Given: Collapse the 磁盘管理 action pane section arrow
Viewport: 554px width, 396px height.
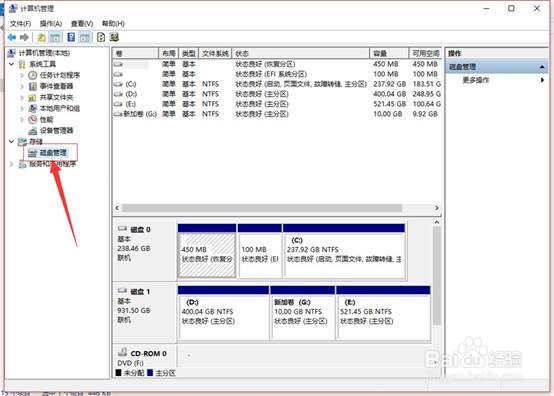Looking at the screenshot, I should 542,67.
